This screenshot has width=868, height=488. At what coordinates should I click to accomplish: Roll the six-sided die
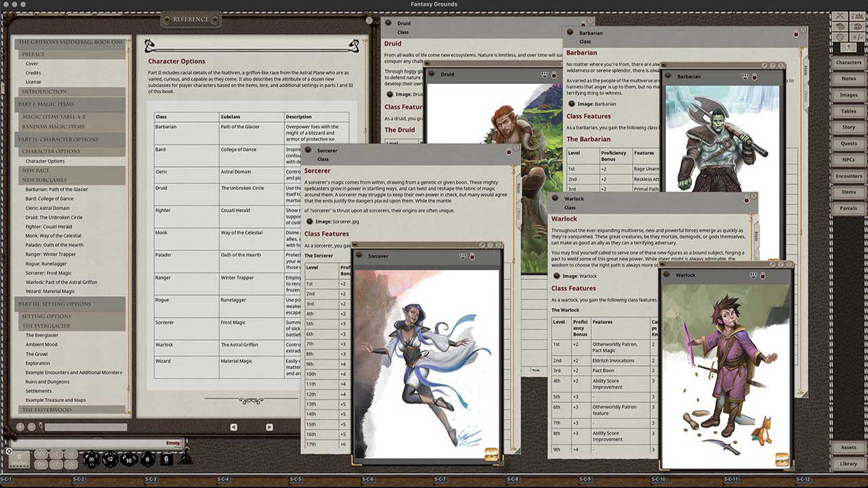pos(166,459)
